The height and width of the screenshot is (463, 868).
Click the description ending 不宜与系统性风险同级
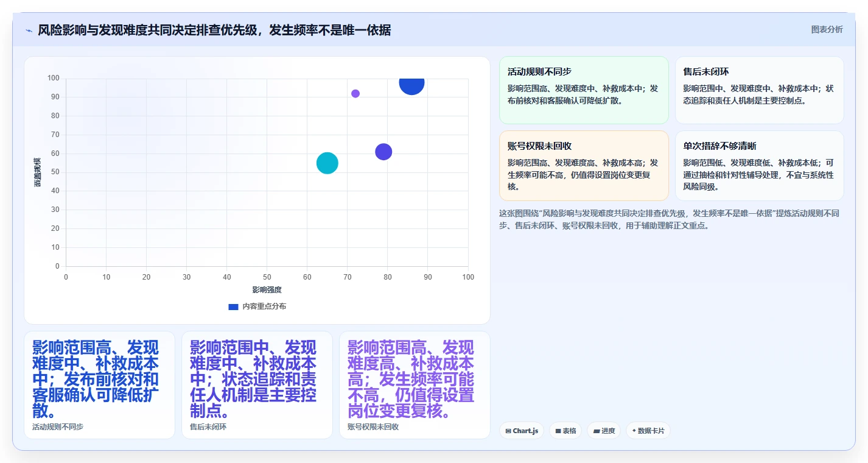[759, 175]
